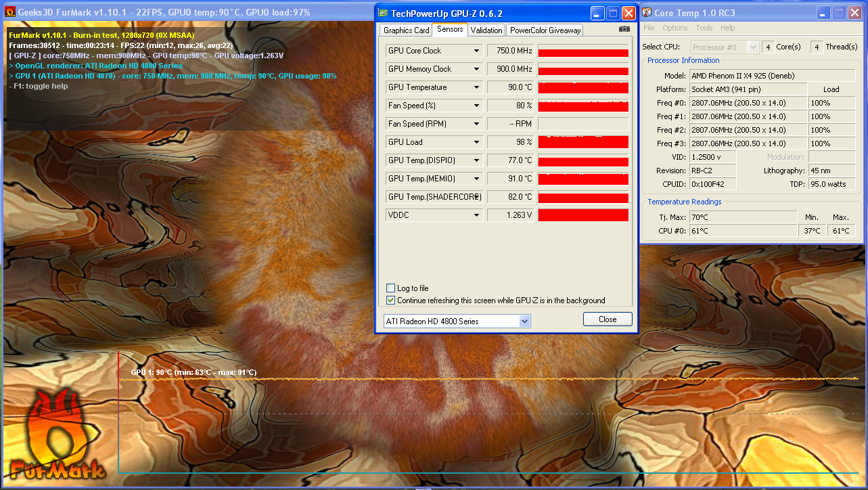
Task: Click the 900.0 MHz memory clock value
Action: [511, 69]
